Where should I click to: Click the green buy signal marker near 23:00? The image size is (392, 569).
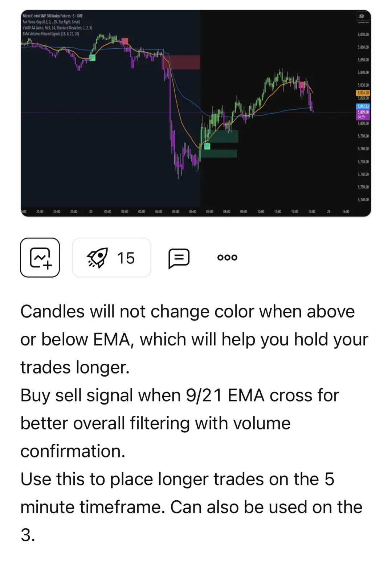pyautogui.click(x=92, y=58)
